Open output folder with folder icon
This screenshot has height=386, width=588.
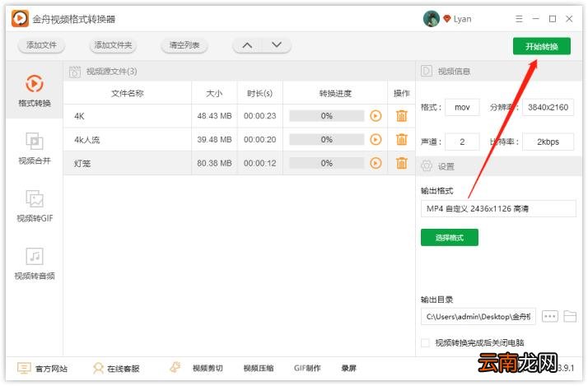pyautogui.click(x=570, y=316)
